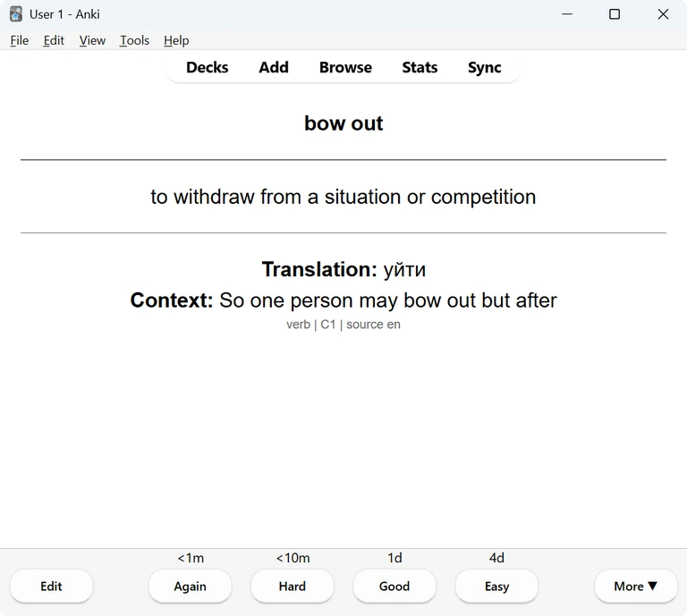
Task: Click the card front text 'bow out'
Action: coord(343,123)
